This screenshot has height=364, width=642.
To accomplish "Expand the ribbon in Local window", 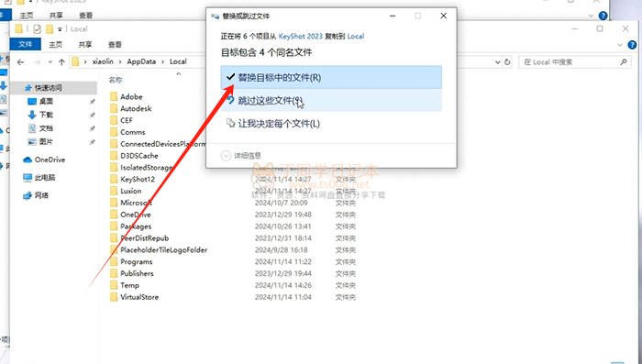I will click(x=620, y=45).
